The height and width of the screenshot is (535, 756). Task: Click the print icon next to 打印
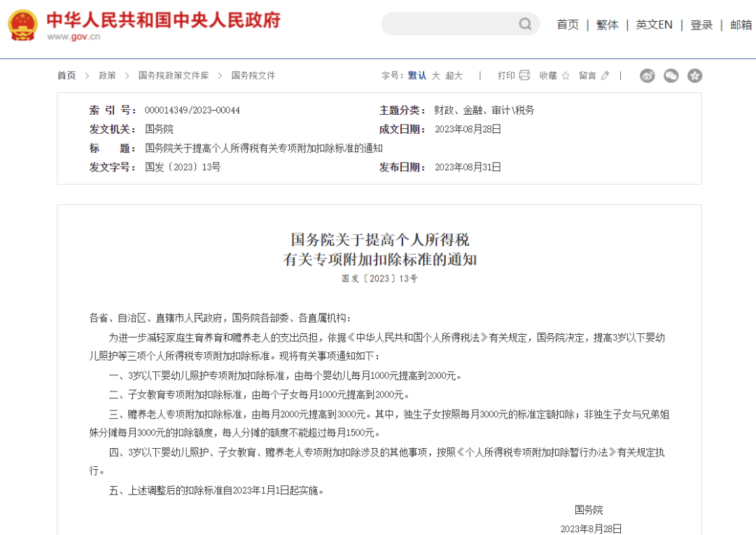524,76
